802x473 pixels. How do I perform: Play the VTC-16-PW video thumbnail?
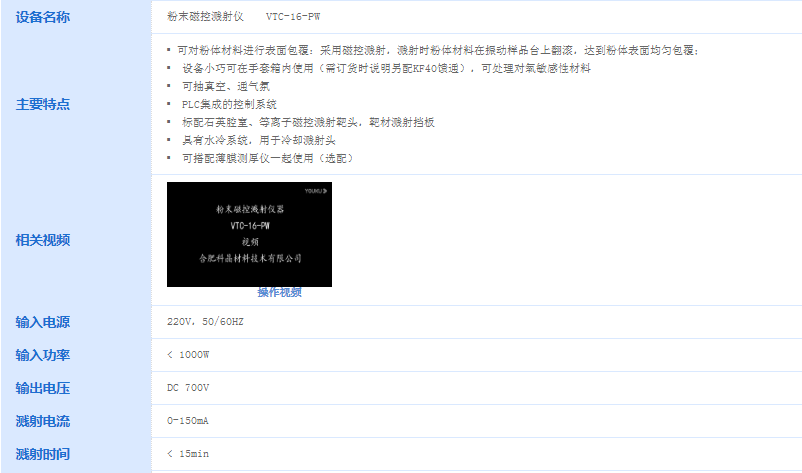pos(249,234)
